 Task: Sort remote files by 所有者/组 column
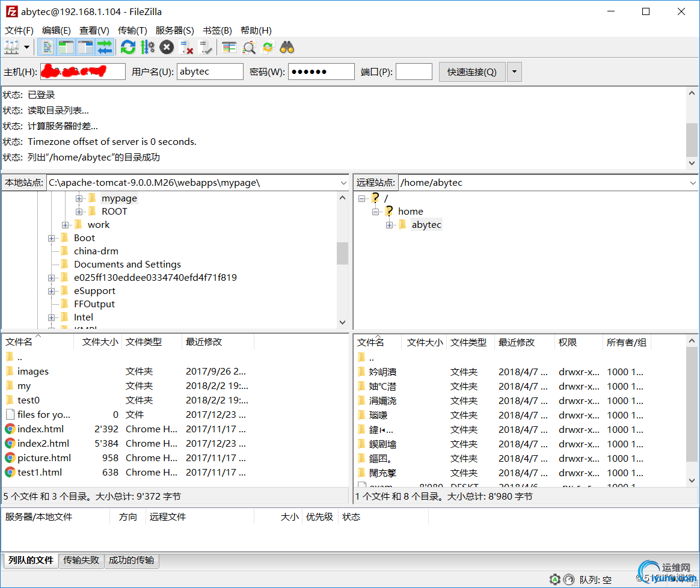pyautogui.click(x=627, y=343)
